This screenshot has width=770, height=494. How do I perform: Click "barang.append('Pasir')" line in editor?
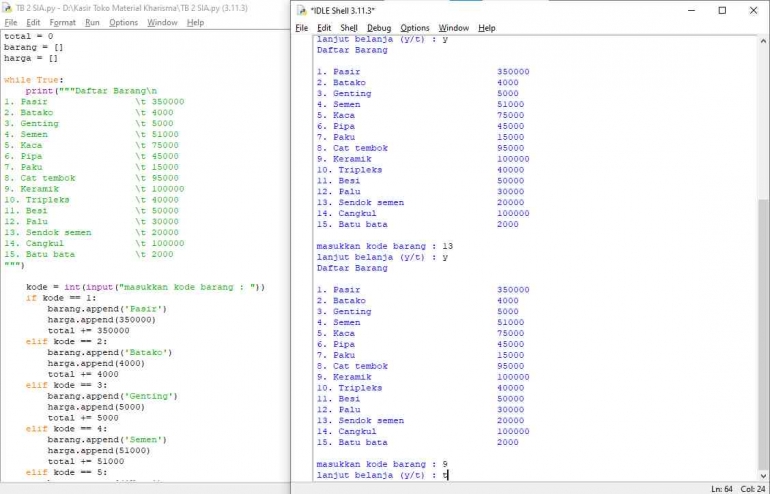point(107,309)
